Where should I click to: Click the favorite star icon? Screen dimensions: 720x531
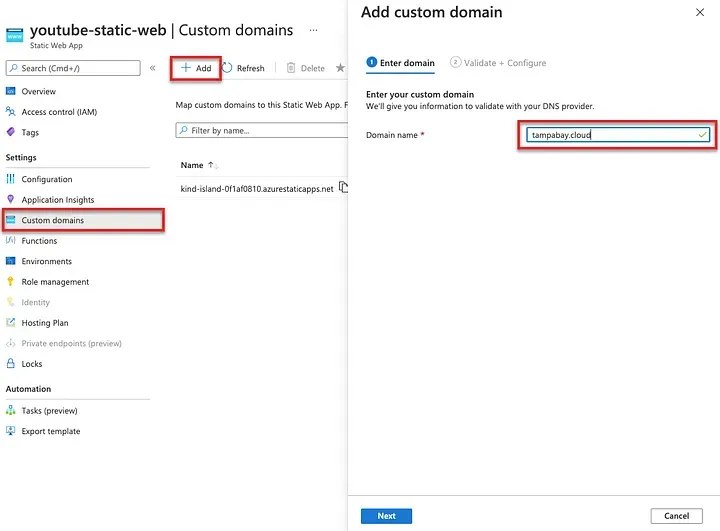coord(340,68)
